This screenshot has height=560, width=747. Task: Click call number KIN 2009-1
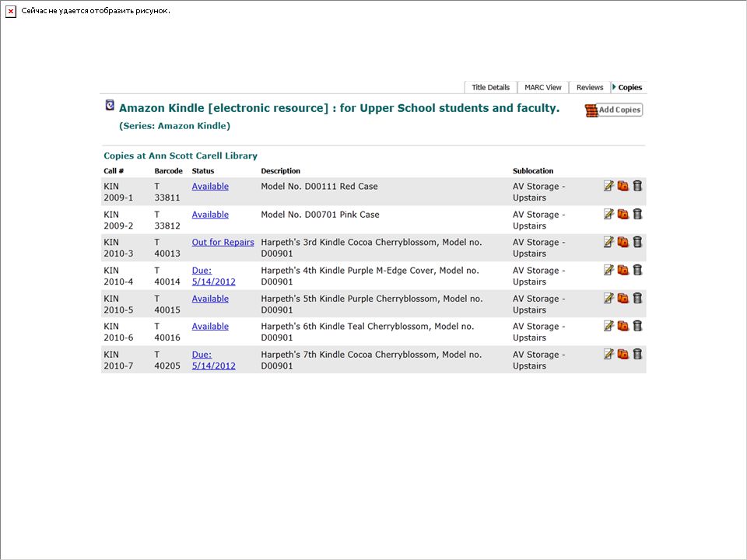point(118,192)
